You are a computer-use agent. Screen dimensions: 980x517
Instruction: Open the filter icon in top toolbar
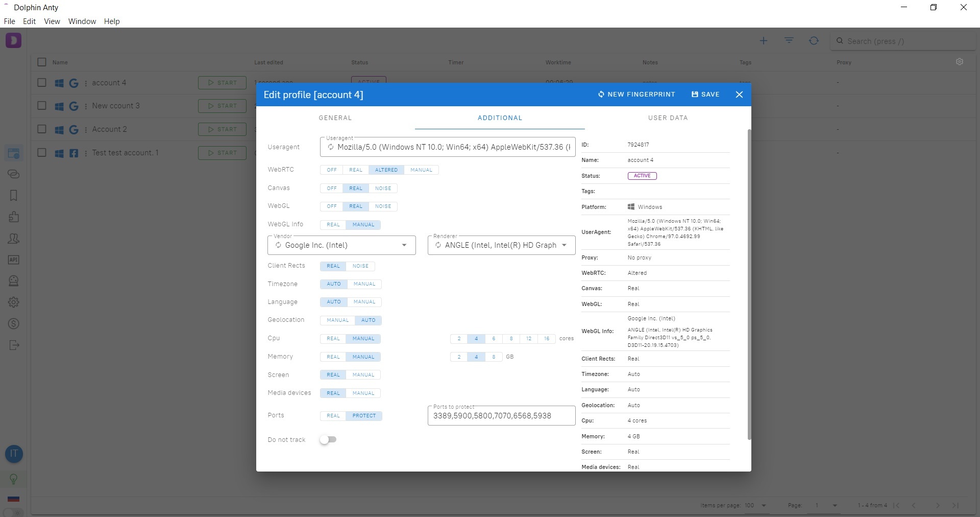click(x=789, y=41)
